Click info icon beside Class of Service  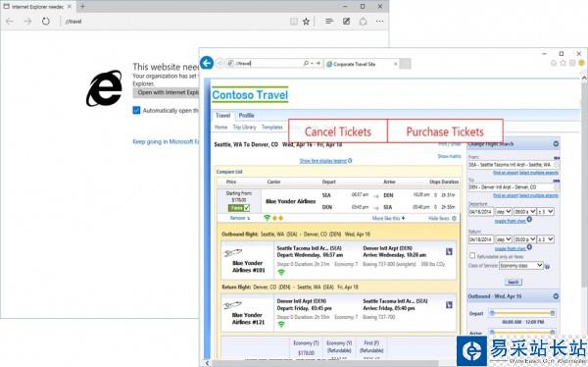coord(548,266)
